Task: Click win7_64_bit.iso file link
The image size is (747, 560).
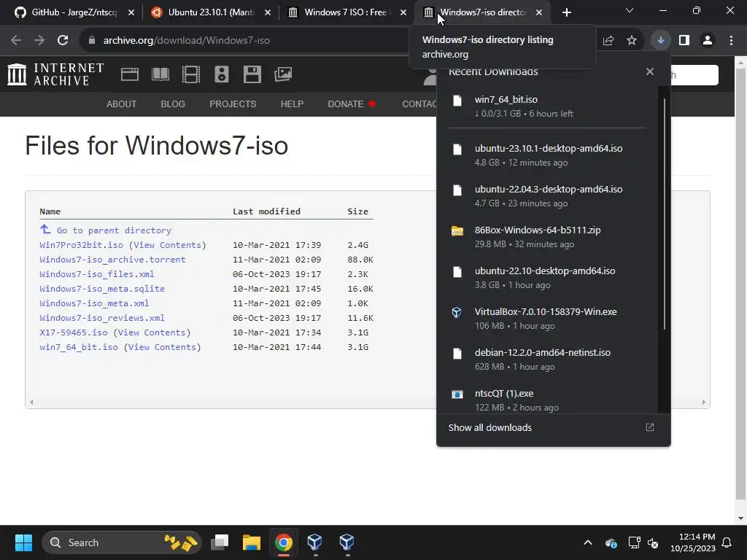Action: point(79,347)
